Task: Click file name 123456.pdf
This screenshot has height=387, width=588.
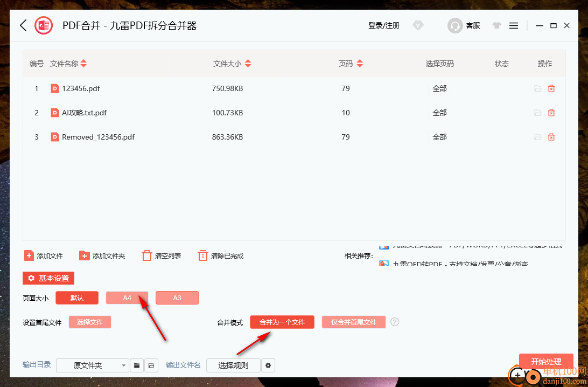Action: 81,88
